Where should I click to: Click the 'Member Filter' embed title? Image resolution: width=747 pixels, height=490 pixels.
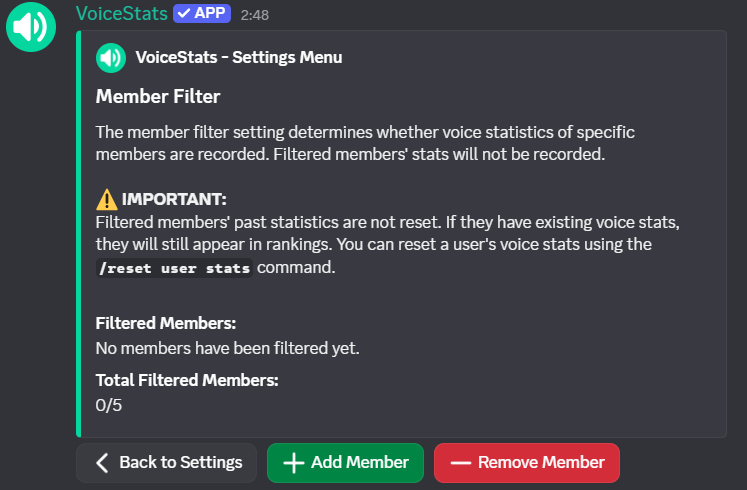158,97
